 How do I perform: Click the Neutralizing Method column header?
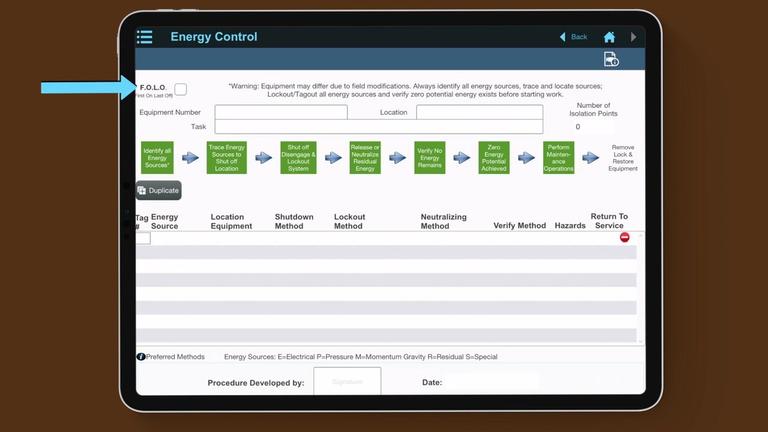pos(443,221)
